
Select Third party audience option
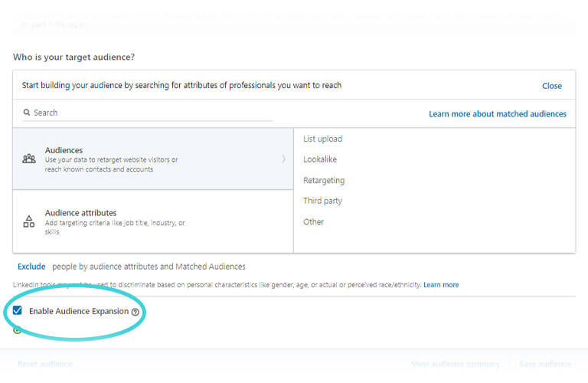point(323,201)
